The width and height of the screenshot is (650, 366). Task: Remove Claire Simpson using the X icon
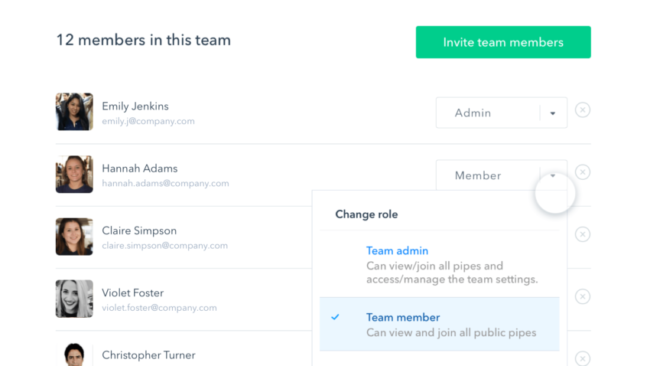(582, 234)
